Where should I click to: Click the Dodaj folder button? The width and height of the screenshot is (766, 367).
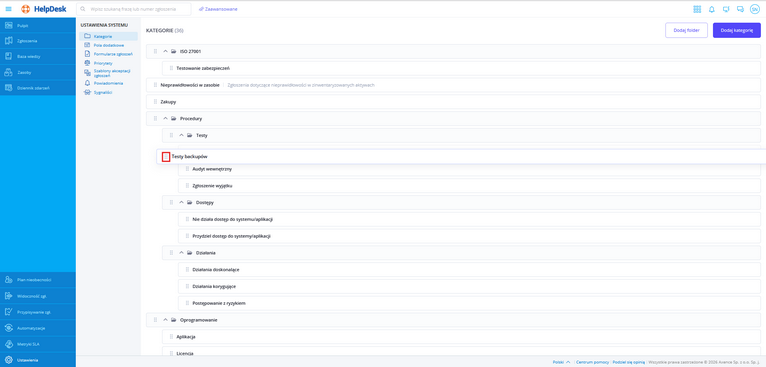(x=686, y=30)
